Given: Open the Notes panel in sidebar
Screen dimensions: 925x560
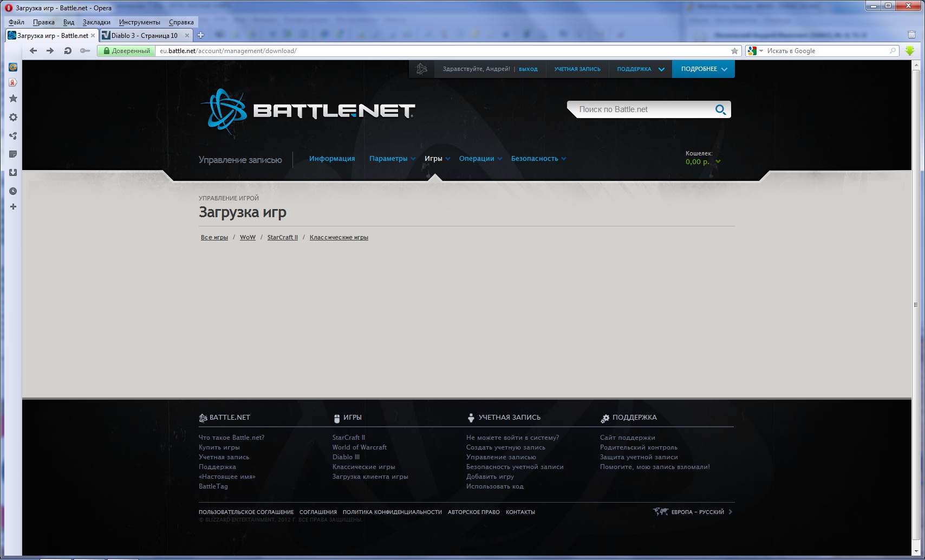Looking at the screenshot, I should (13, 154).
